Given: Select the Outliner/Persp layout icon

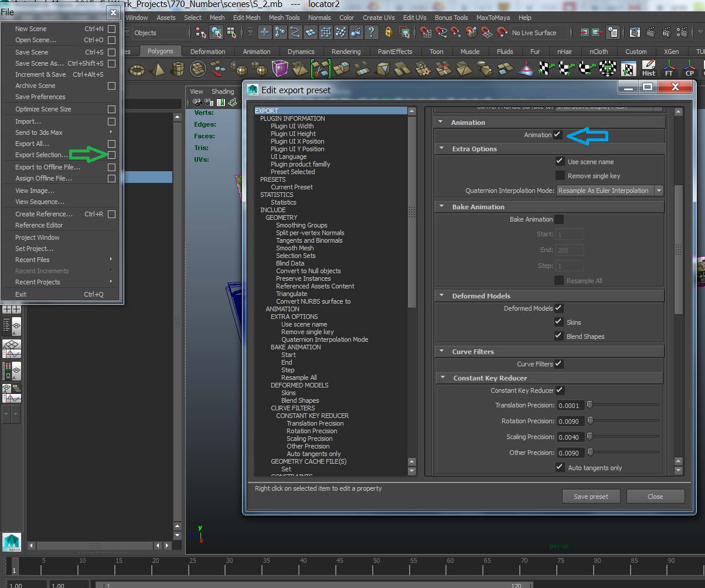Looking at the screenshot, I should pos(12,327).
